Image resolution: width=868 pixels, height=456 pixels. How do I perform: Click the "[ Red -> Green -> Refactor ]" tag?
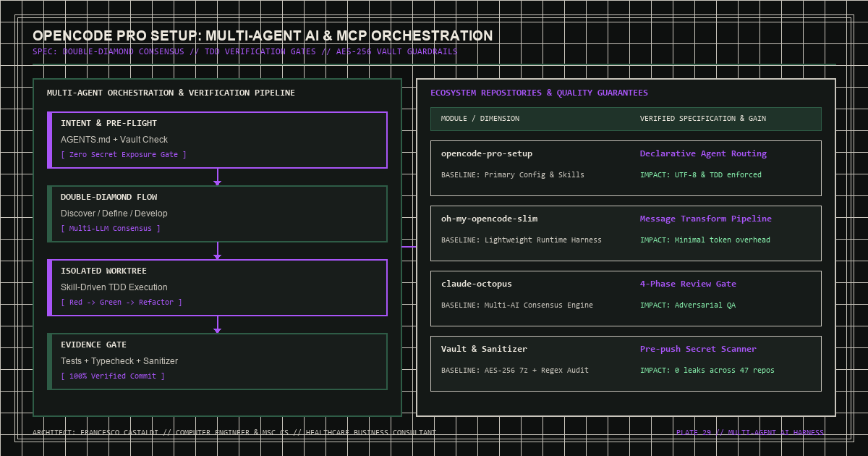tap(122, 303)
